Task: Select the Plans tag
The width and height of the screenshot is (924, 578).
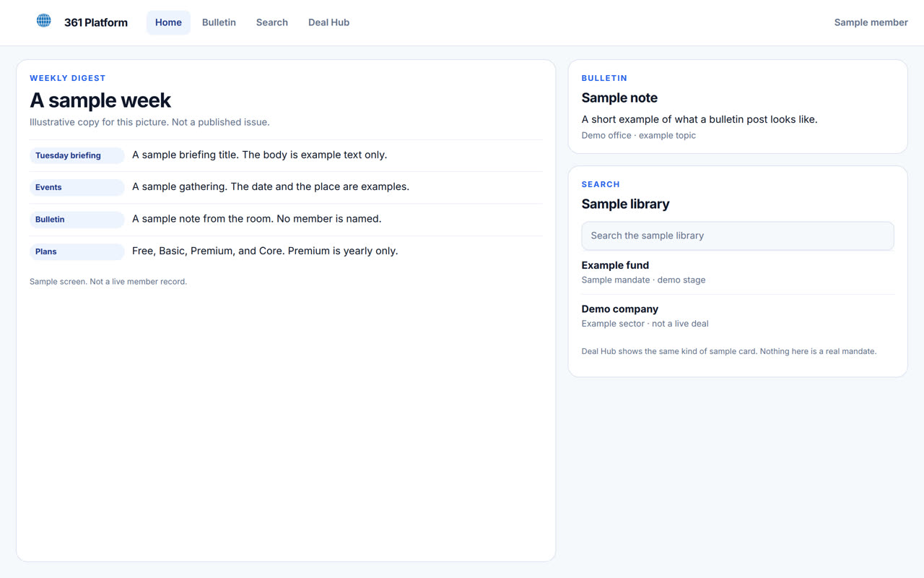Action: tap(77, 251)
